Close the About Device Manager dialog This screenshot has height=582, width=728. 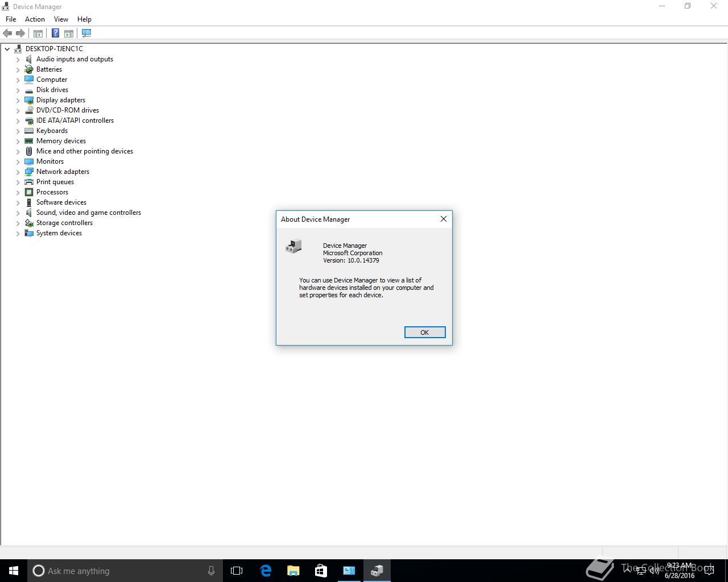[x=444, y=219]
